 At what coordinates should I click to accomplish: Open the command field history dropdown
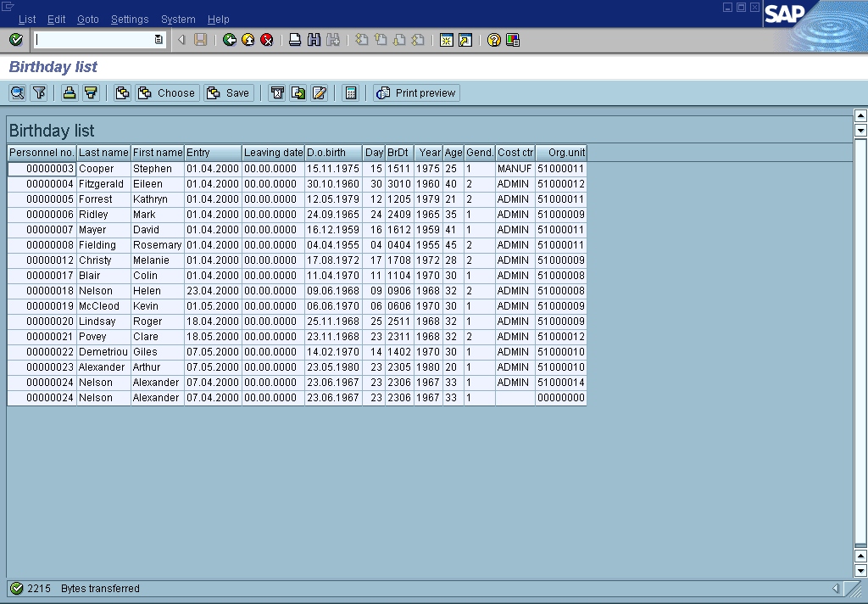159,40
